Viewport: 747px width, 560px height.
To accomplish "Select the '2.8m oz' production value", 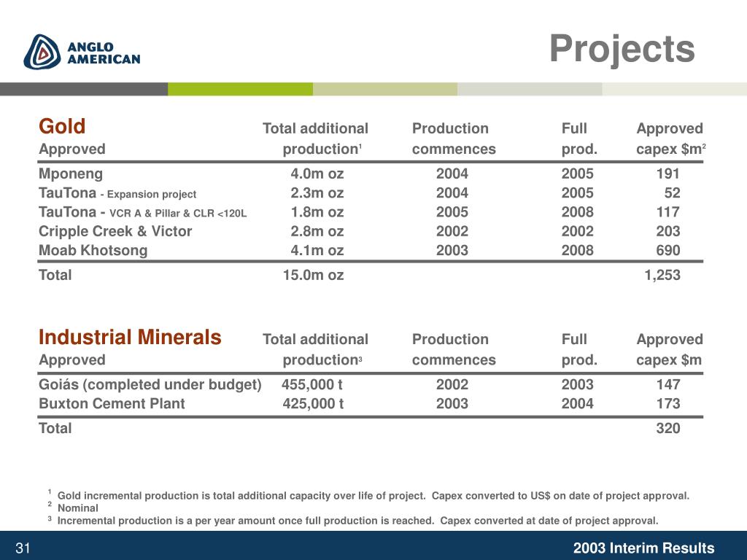I will [x=317, y=231].
